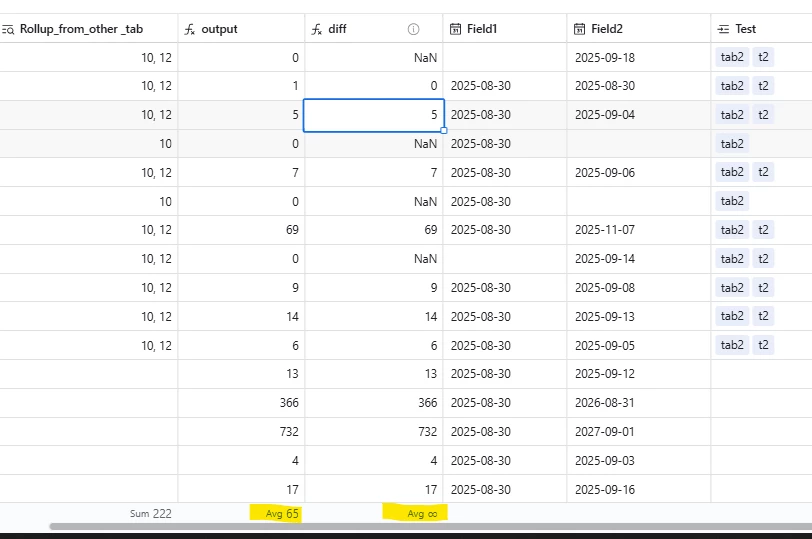The width and height of the screenshot is (812, 539).
Task: Select Field1 cell in the 2026-08-31 row
Action: 505,403
